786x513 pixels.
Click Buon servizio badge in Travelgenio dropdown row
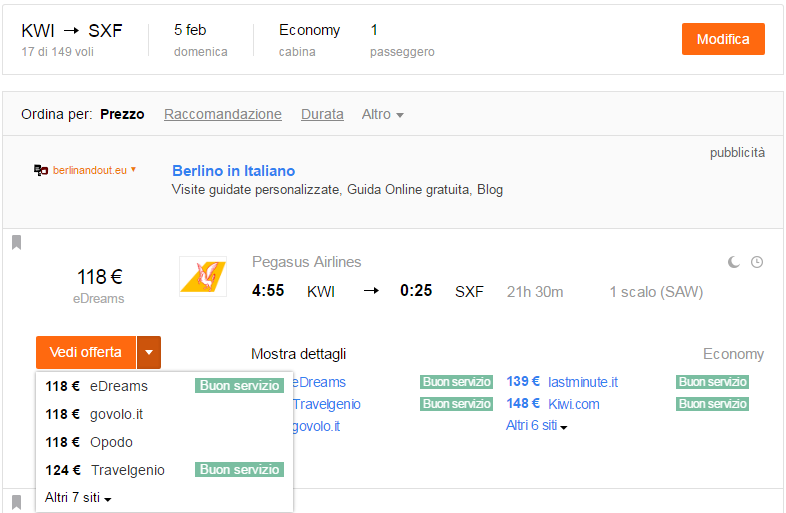tap(240, 470)
